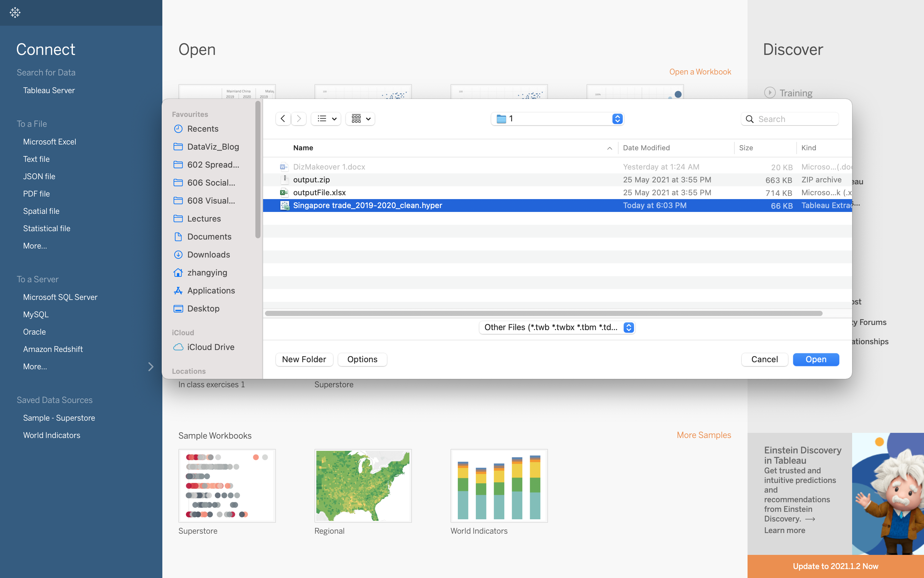The height and width of the screenshot is (578, 924).
Task: Open the Regional sample workbook thumbnail
Action: (x=363, y=486)
